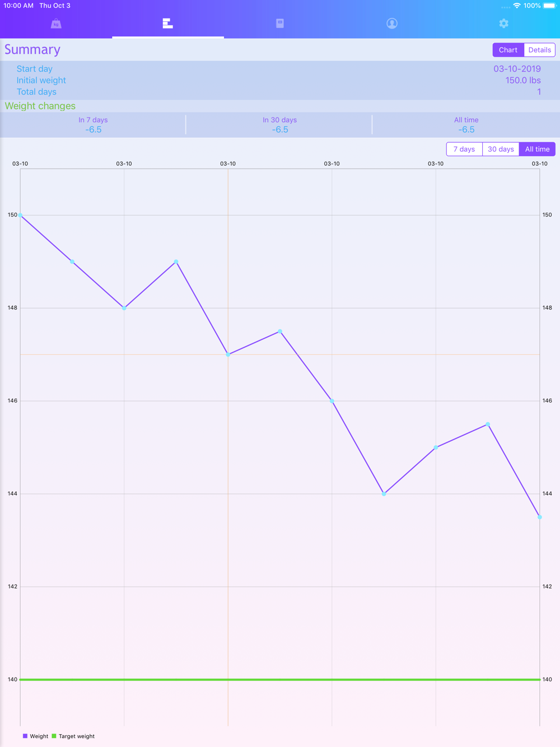
Task: Tap the green target weight line at 140
Action: pos(280,679)
